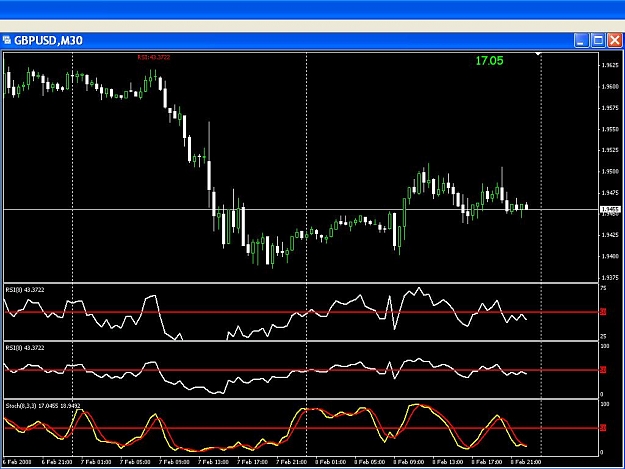Click the 7 Feb 01:00 time label

pyautogui.click(x=96, y=462)
